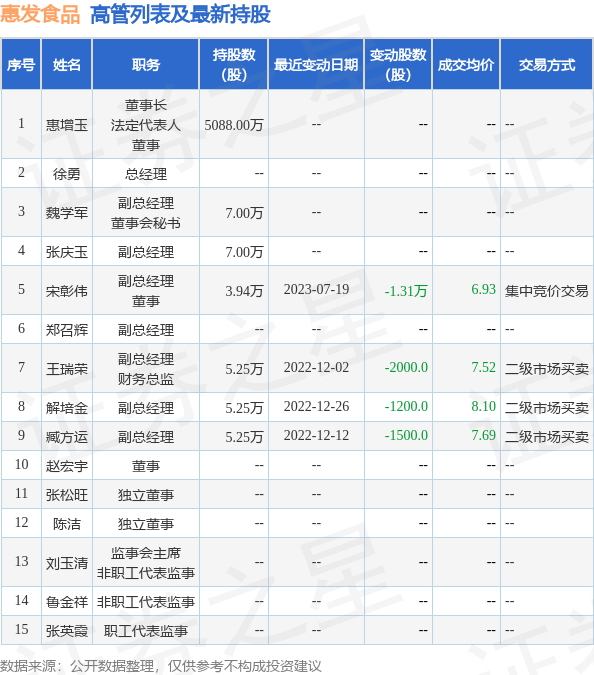Click the 集中竞价交易 cell
The width and height of the screenshot is (594, 675).
[547, 291]
